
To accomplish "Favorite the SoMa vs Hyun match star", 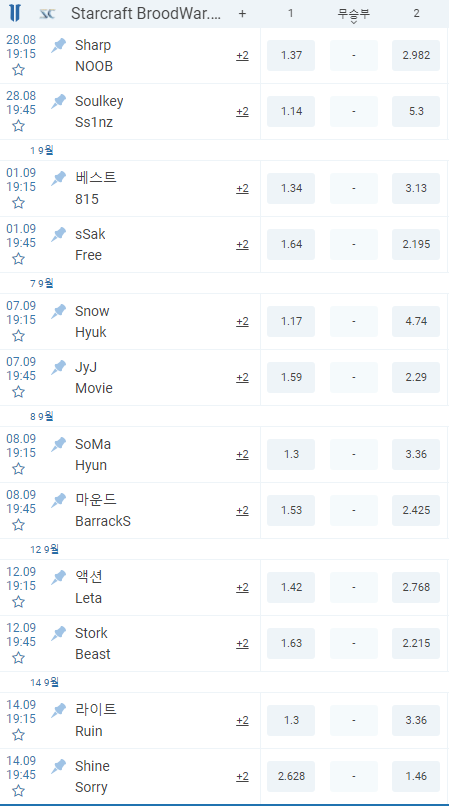I will point(19,469).
